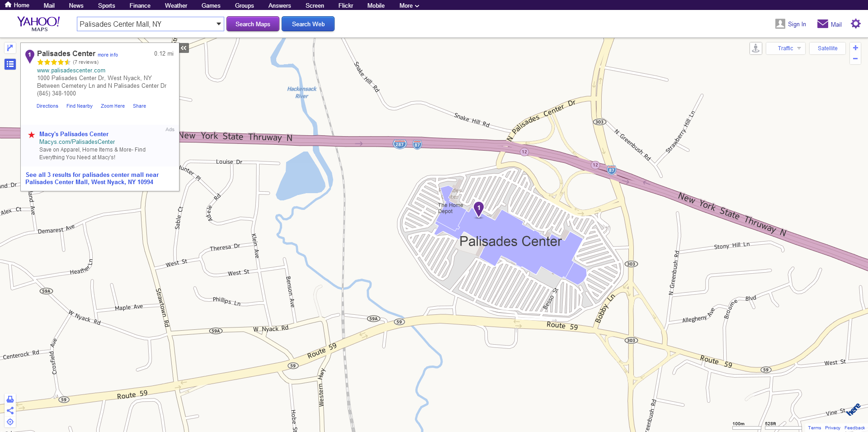
Task: Click the red star ad icon
Action: pyautogui.click(x=32, y=135)
